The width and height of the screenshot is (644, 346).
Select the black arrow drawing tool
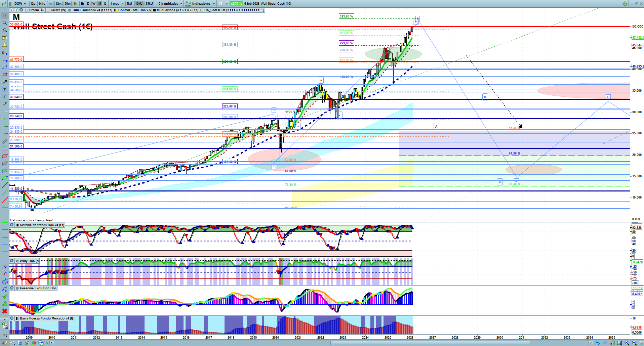pos(4,82)
